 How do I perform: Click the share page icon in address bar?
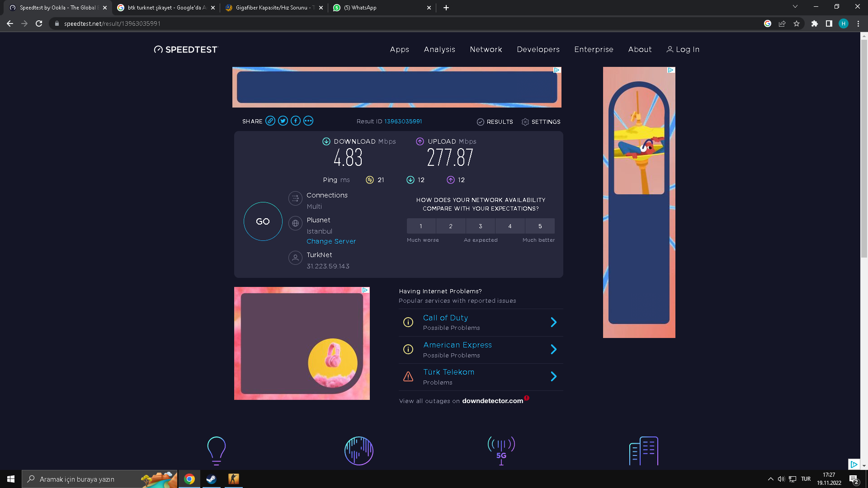pyautogui.click(x=782, y=23)
